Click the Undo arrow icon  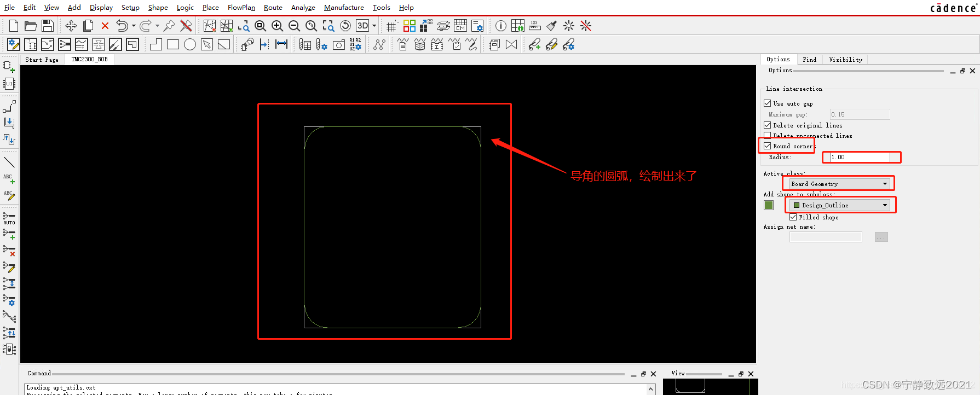tap(122, 26)
